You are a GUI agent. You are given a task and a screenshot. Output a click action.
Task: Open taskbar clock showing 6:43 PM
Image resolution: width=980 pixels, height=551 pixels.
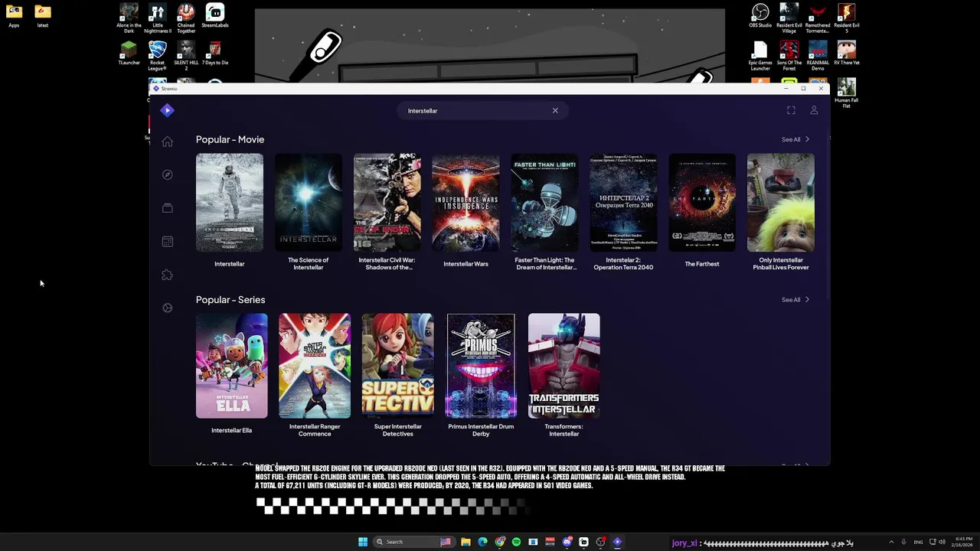(x=963, y=542)
